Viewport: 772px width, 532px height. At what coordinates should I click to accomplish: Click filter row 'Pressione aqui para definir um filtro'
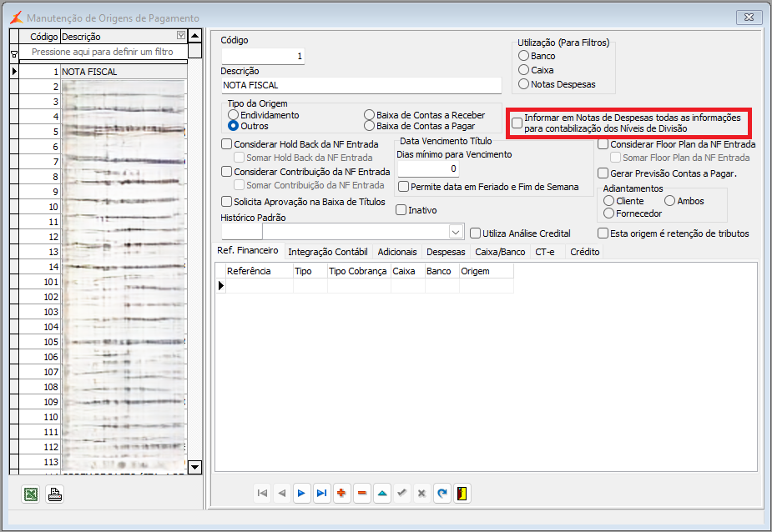point(103,52)
